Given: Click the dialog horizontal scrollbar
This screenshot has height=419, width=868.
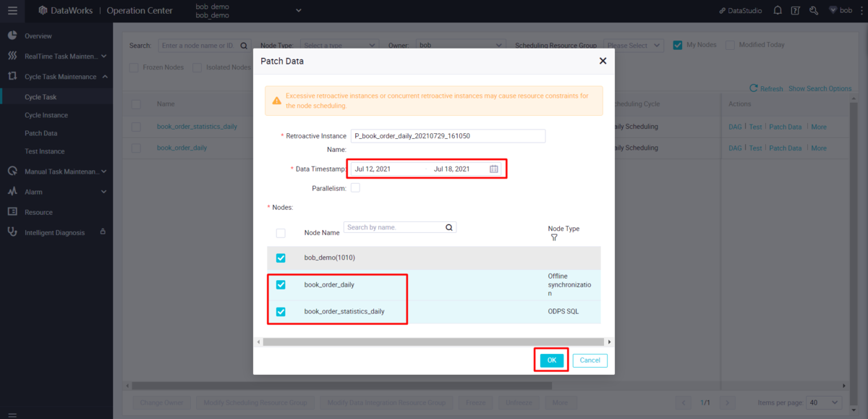Looking at the screenshot, I should click(433, 341).
